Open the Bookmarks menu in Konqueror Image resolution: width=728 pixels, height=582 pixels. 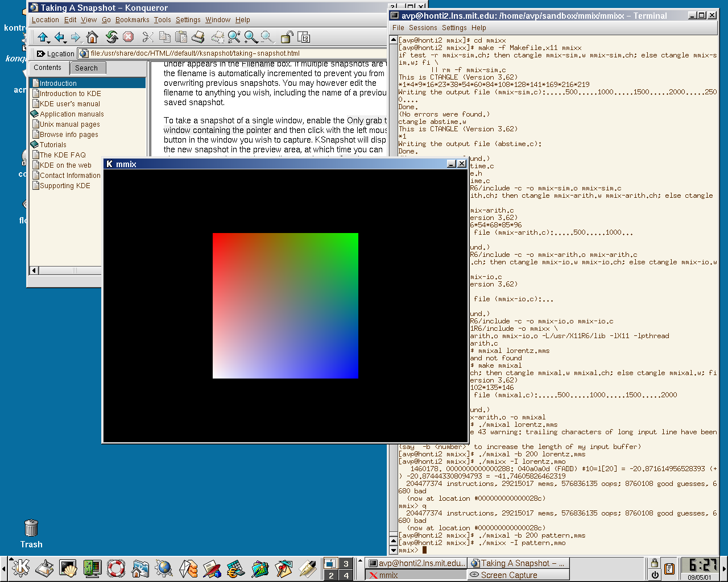(x=132, y=20)
